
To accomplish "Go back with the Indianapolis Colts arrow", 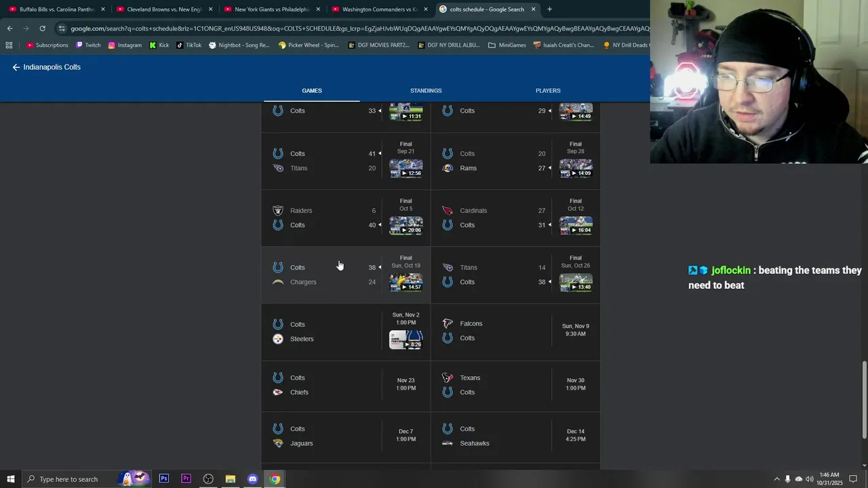I will tap(16, 67).
